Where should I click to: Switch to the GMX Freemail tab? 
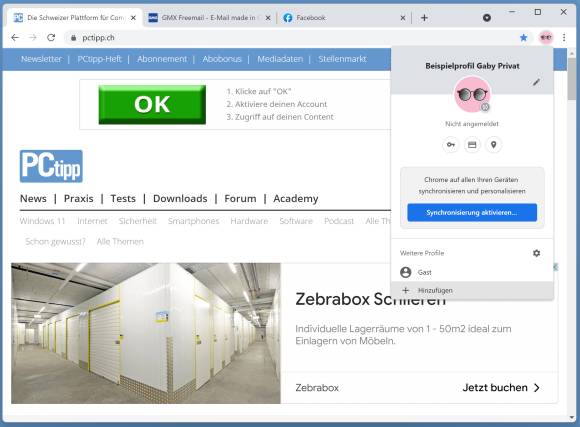pyautogui.click(x=209, y=18)
